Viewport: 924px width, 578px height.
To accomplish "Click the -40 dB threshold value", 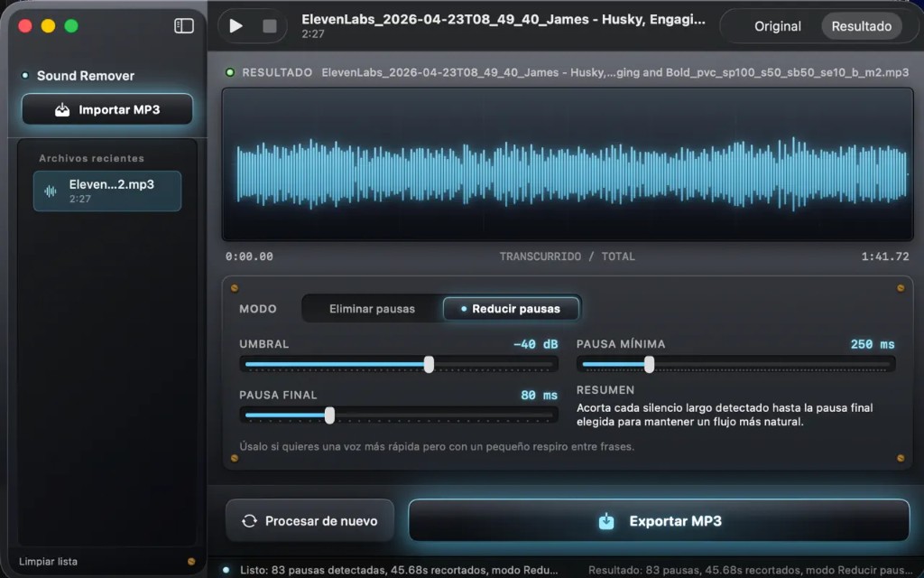I will 535,344.
